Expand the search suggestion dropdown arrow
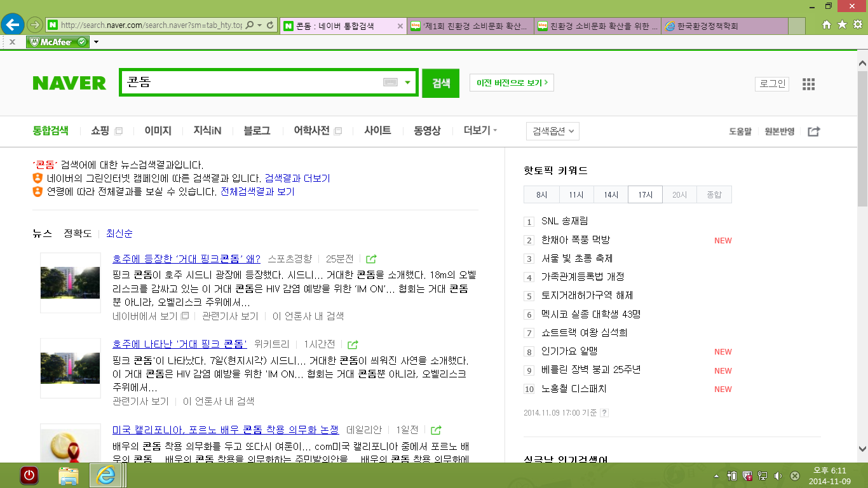This screenshot has width=868, height=488. pos(408,83)
